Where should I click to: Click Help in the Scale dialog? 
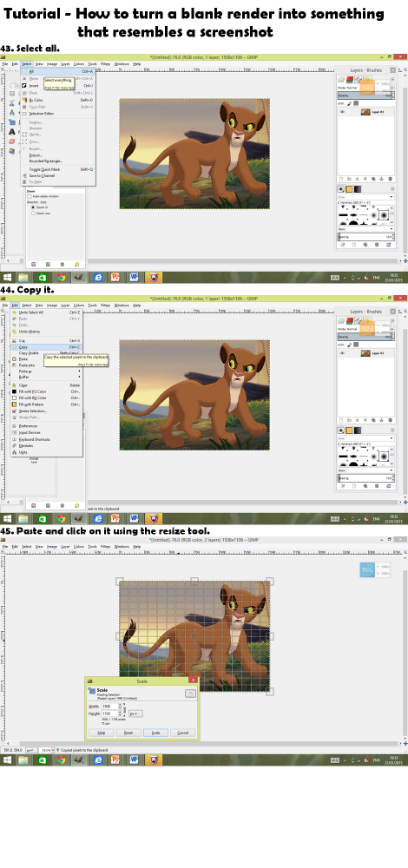[x=102, y=733]
